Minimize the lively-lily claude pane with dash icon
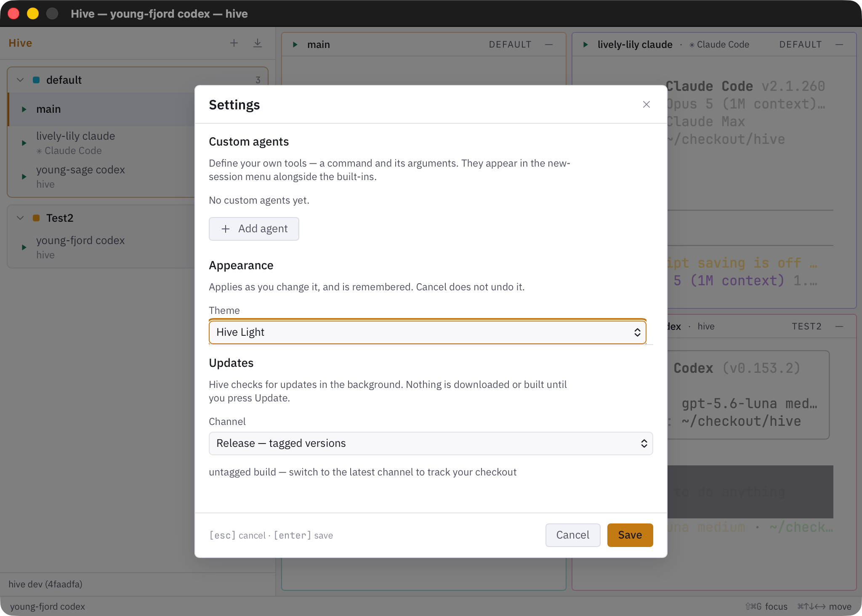Image resolution: width=862 pixels, height=616 pixels. 839,45
